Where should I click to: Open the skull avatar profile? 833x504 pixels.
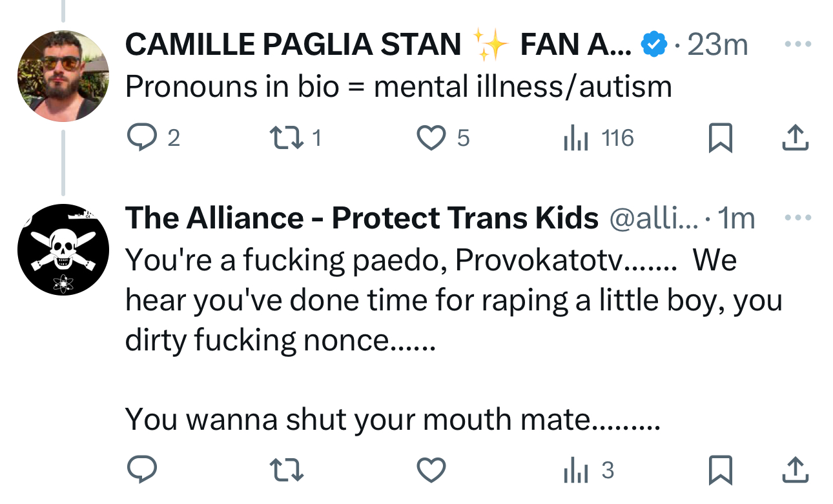pyautogui.click(x=63, y=250)
